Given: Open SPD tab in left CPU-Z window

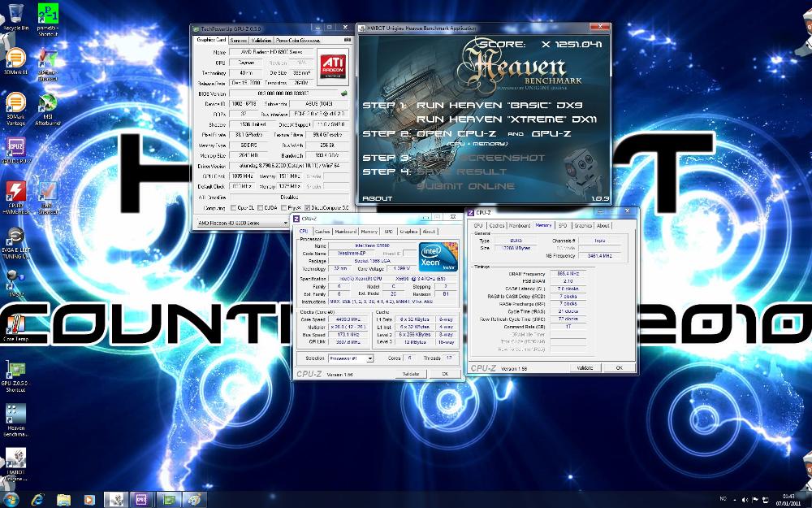Looking at the screenshot, I should pos(388,231).
